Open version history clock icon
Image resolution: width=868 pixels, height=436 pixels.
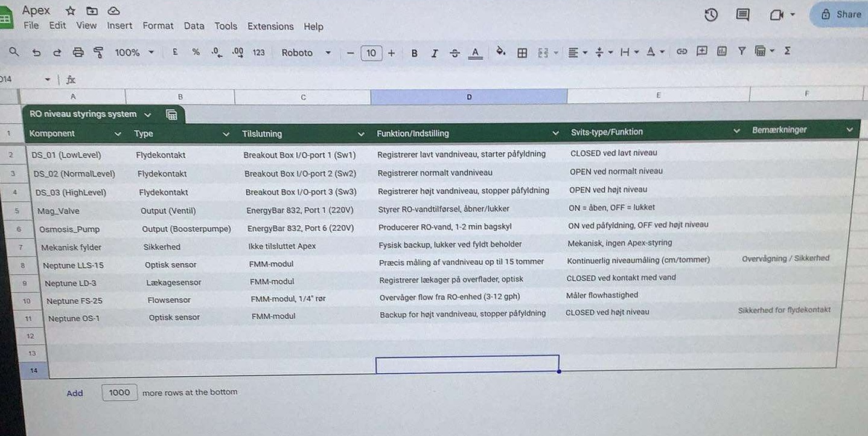[711, 15]
